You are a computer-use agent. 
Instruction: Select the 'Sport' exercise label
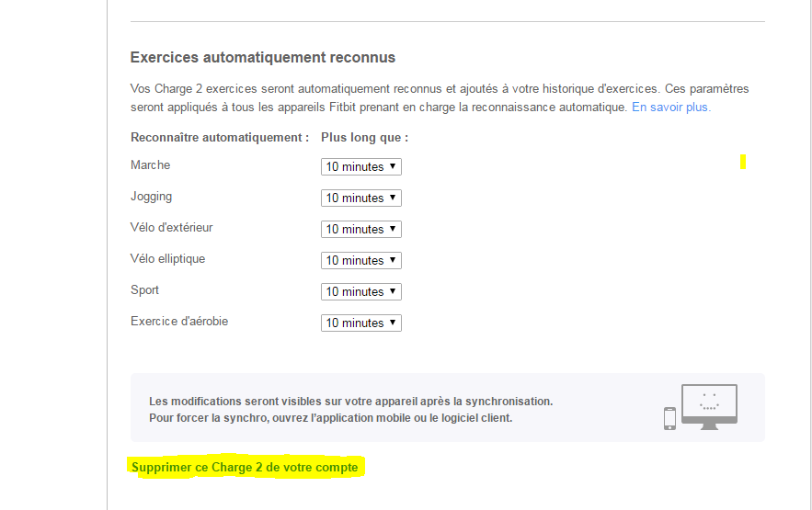(145, 290)
